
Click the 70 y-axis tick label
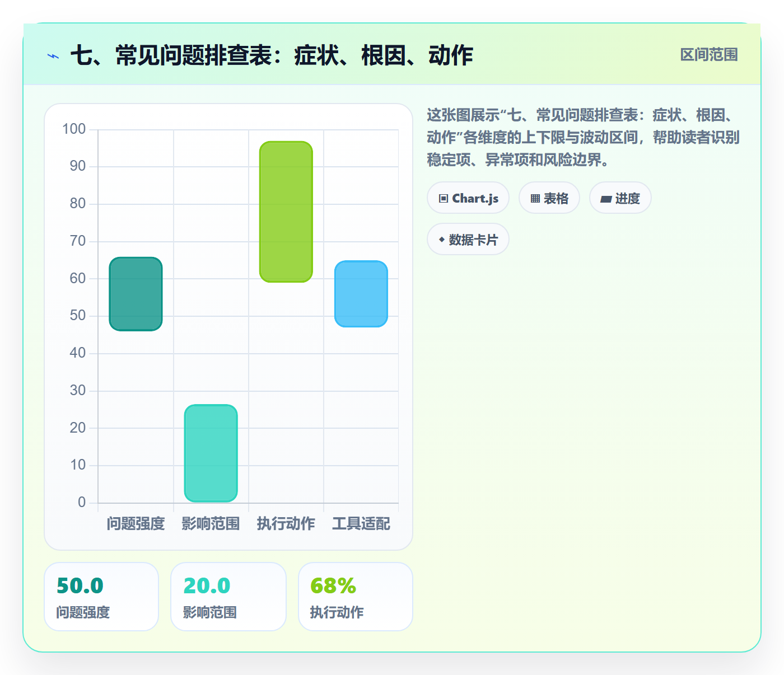(x=78, y=241)
